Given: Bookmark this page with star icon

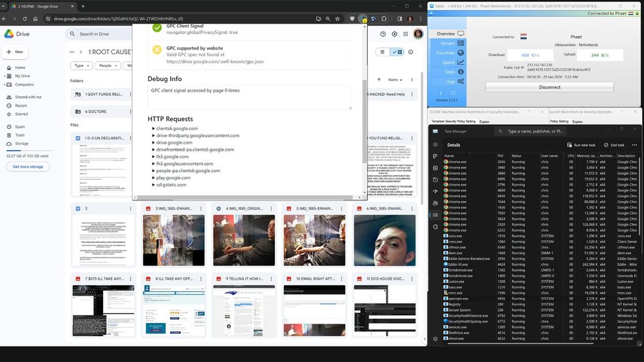Looking at the screenshot, I should click(337, 19).
